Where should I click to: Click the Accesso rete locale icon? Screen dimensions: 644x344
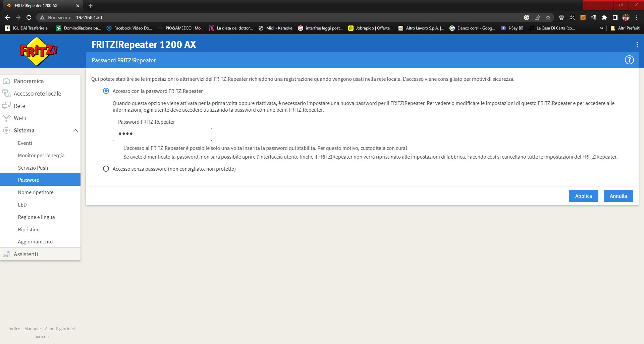point(6,93)
